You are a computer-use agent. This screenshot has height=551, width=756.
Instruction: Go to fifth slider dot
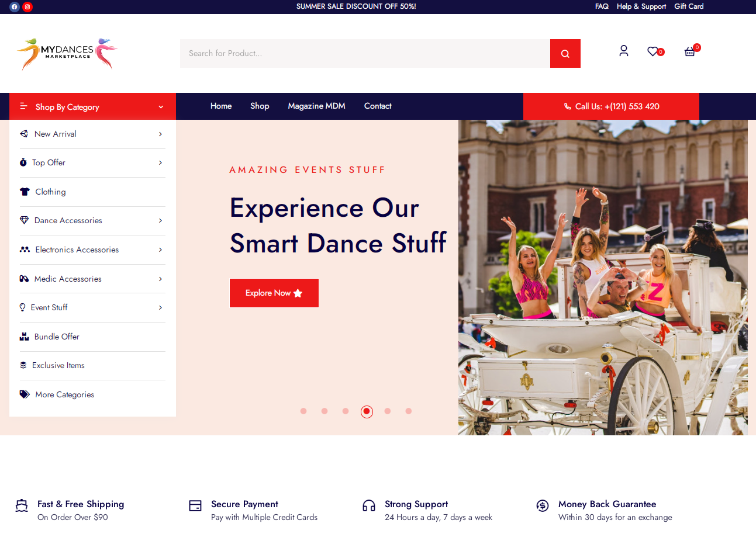click(388, 411)
